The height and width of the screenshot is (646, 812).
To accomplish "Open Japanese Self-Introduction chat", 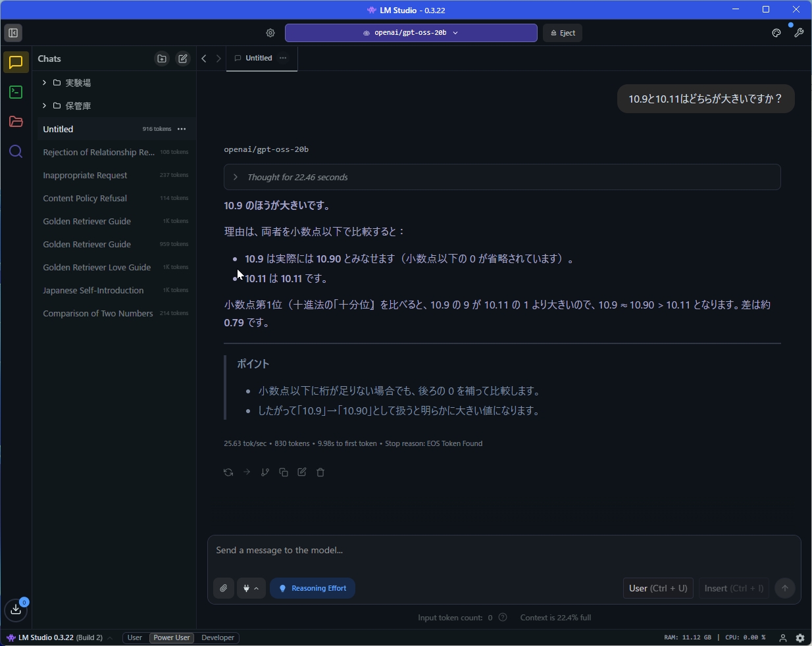I will [115, 290].
